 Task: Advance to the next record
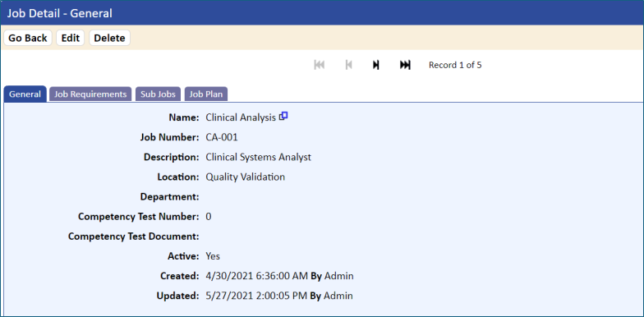[x=376, y=65]
